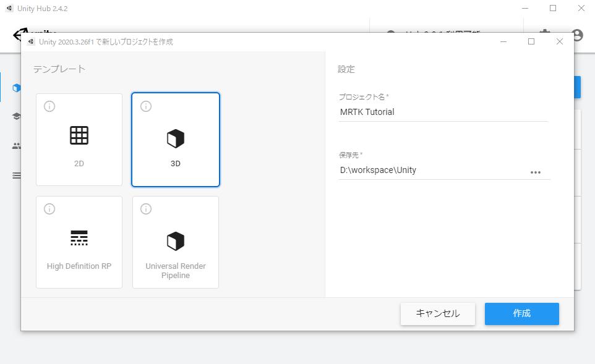Open info icon on High Definition RP
This screenshot has height=364, width=595.
coord(49,208)
